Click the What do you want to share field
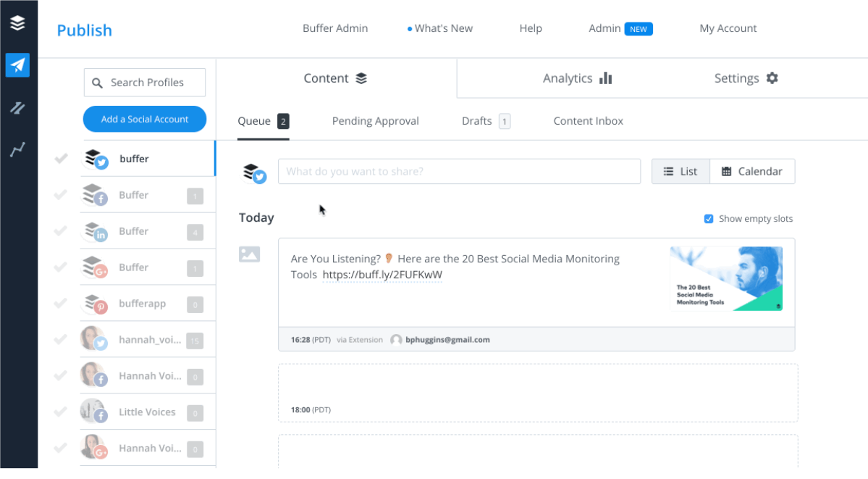The width and height of the screenshot is (868, 479). pos(459,172)
